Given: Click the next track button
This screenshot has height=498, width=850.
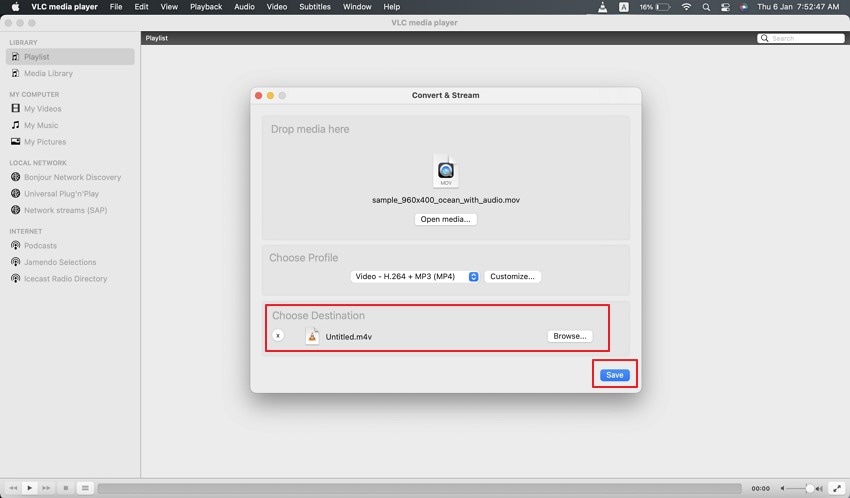Looking at the screenshot, I should [47, 488].
